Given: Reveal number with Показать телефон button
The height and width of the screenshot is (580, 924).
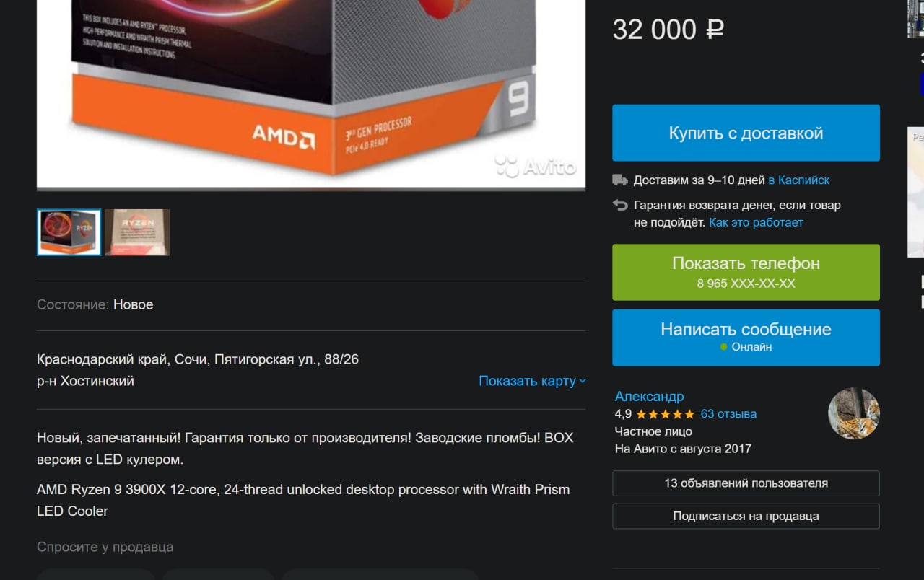Looking at the screenshot, I should coord(746,272).
